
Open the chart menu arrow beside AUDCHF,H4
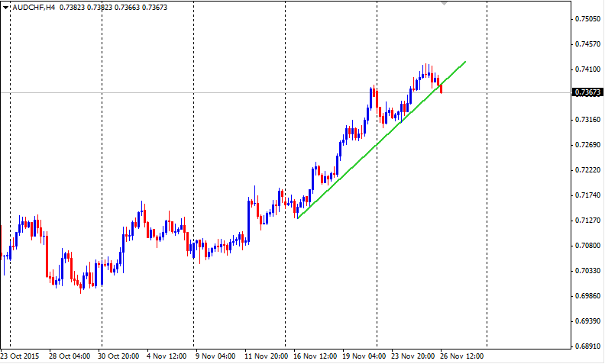click(x=5, y=8)
